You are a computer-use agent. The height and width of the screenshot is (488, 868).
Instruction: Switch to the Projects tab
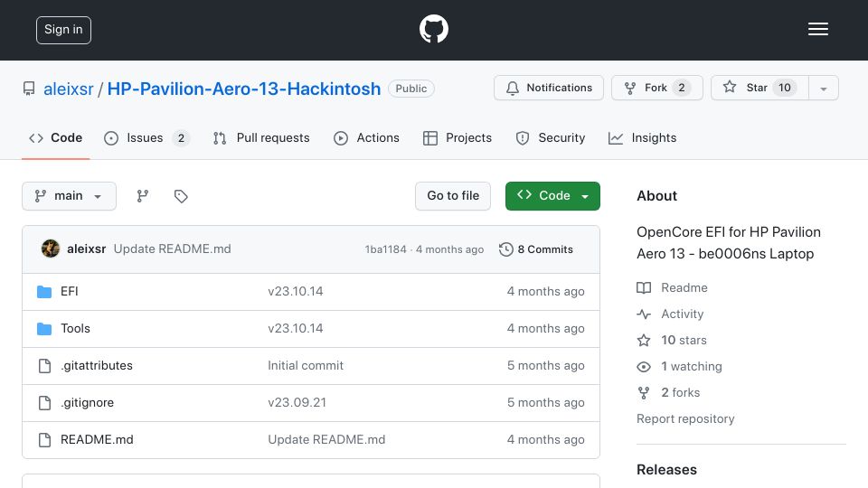click(x=458, y=137)
